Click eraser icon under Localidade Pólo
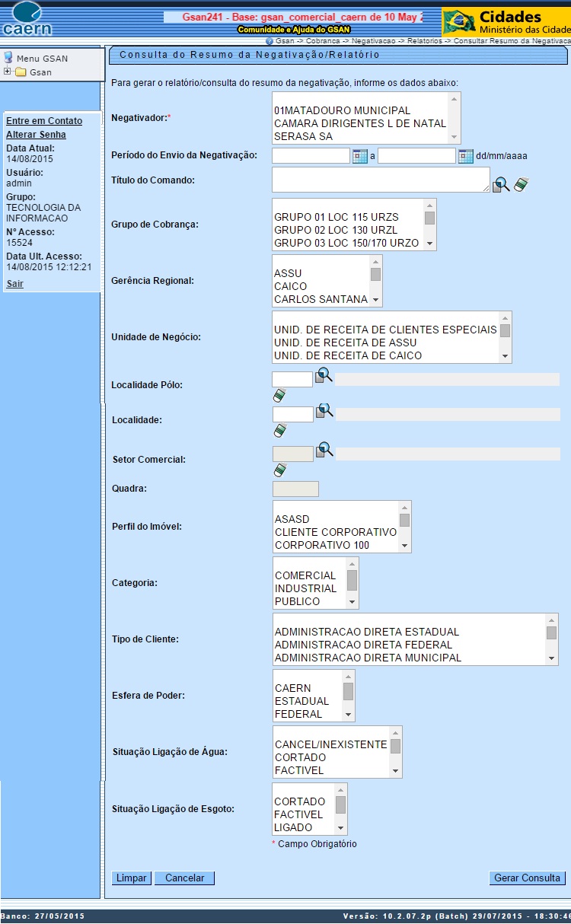Screen dimensions: 571x924 pos(279,396)
